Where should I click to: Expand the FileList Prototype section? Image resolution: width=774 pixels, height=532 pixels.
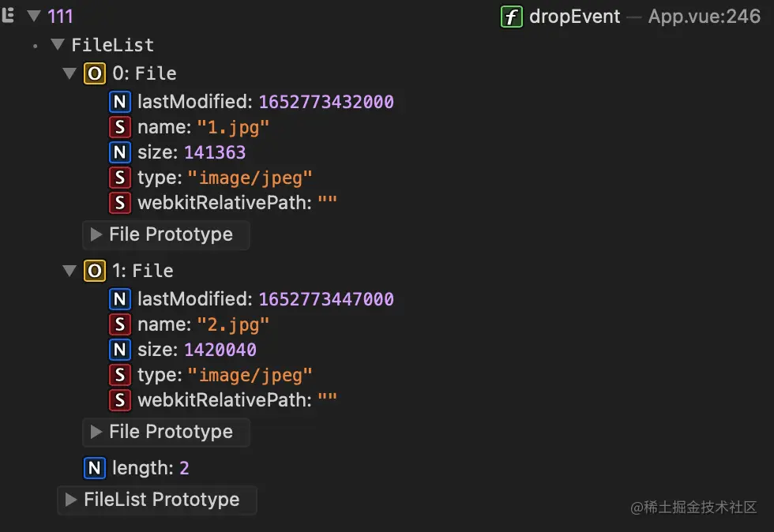click(x=71, y=500)
